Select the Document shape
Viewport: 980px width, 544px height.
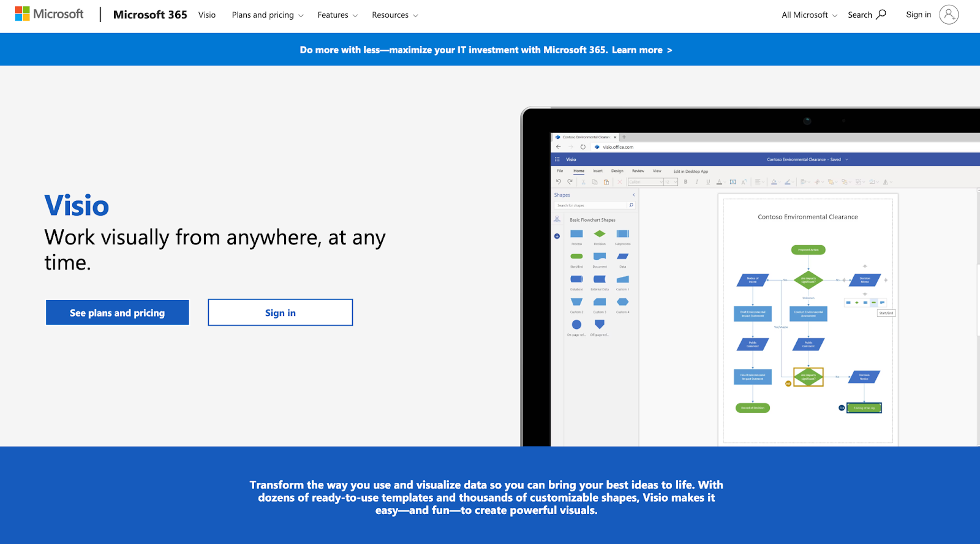tap(600, 257)
